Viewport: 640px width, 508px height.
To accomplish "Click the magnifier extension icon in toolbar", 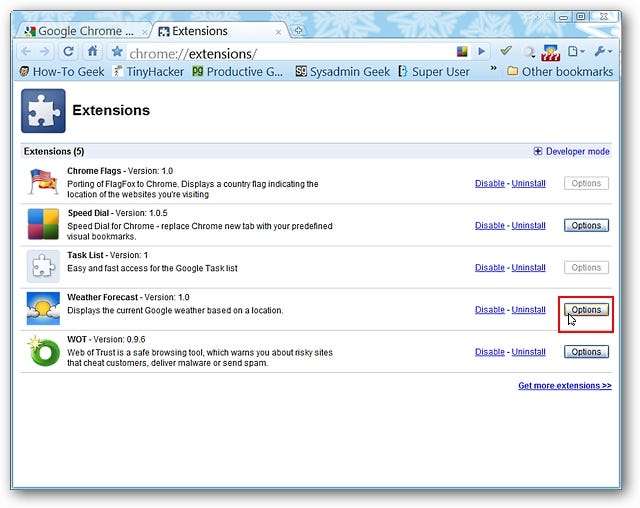I will tap(529, 52).
